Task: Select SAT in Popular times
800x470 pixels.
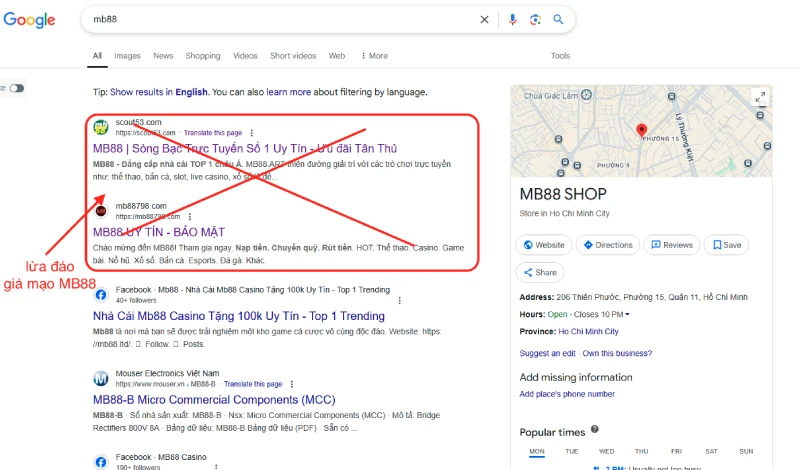Action: [711, 452]
